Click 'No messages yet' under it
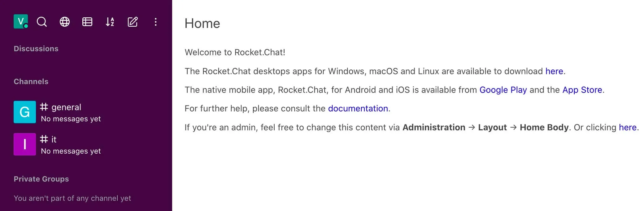This screenshot has width=644, height=211. 71,151
